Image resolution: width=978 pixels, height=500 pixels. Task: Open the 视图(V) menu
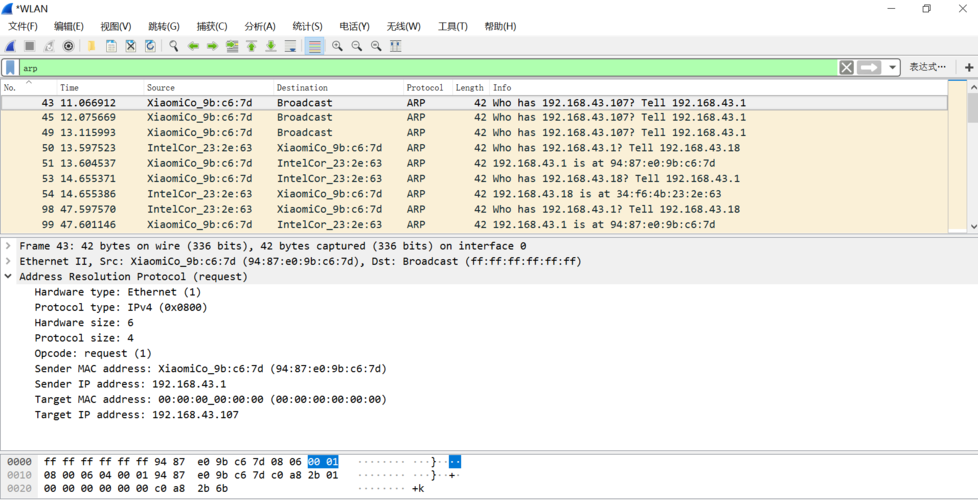click(x=116, y=26)
